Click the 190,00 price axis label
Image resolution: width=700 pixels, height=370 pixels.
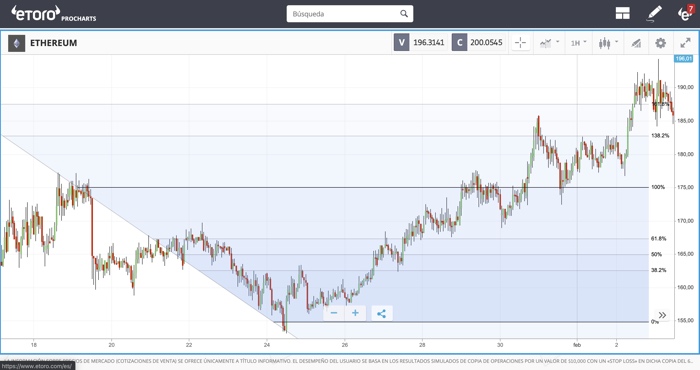685,87
